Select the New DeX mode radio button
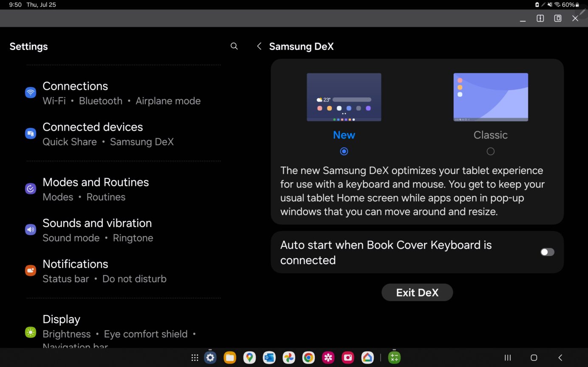 [x=344, y=151]
